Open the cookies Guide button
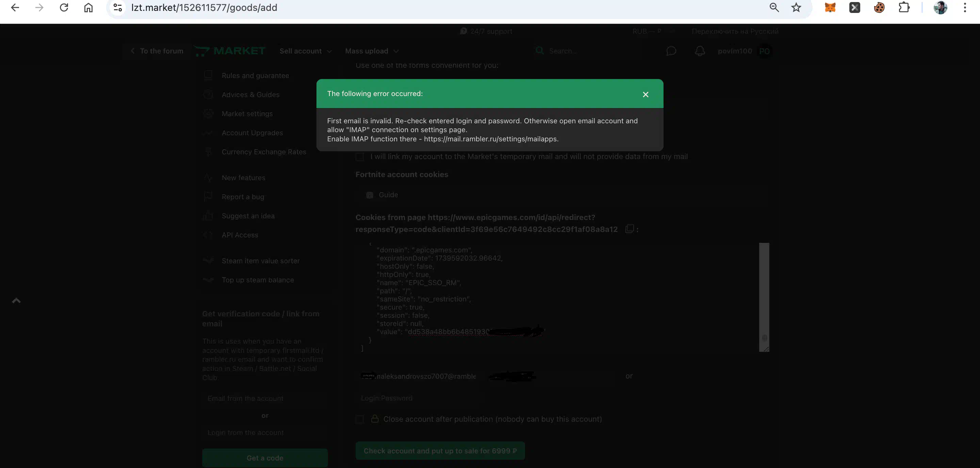The width and height of the screenshot is (980, 468). point(382,194)
